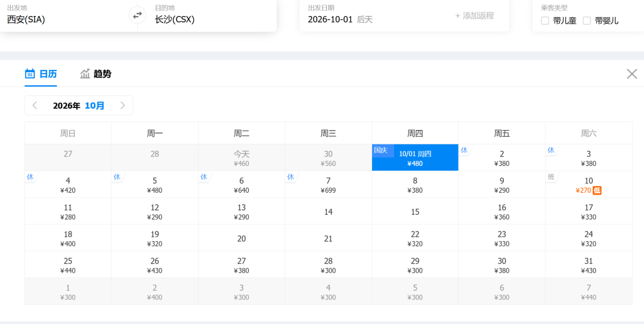The width and height of the screenshot is (644, 324).
Task: Select October 18 priced ¥400
Action: [x=68, y=238]
